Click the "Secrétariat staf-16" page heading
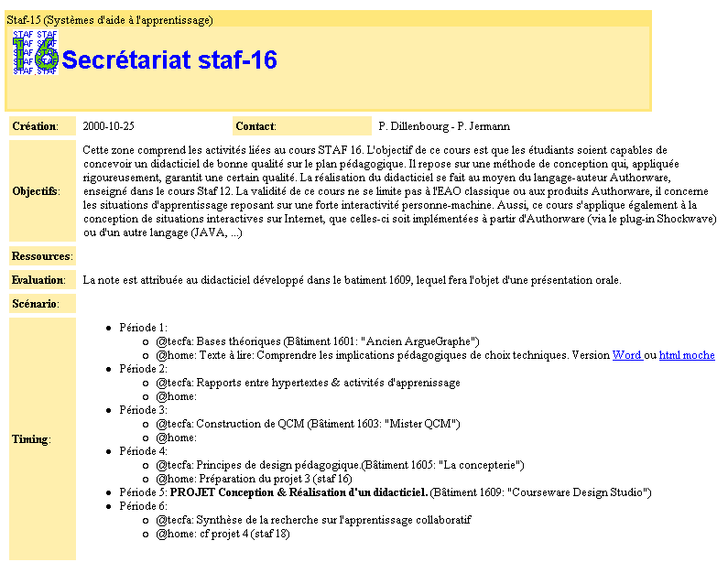 pos(169,60)
